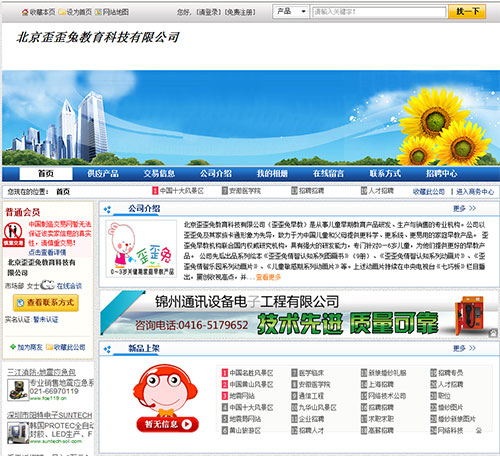
Task: Click the earthquake kit ad thumbnail
Action: [x=18, y=390]
